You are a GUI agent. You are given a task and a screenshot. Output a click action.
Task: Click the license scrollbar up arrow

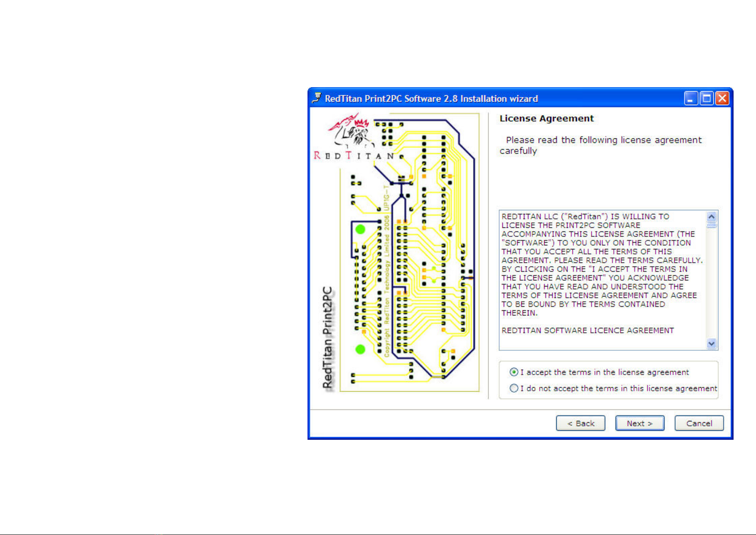point(712,217)
